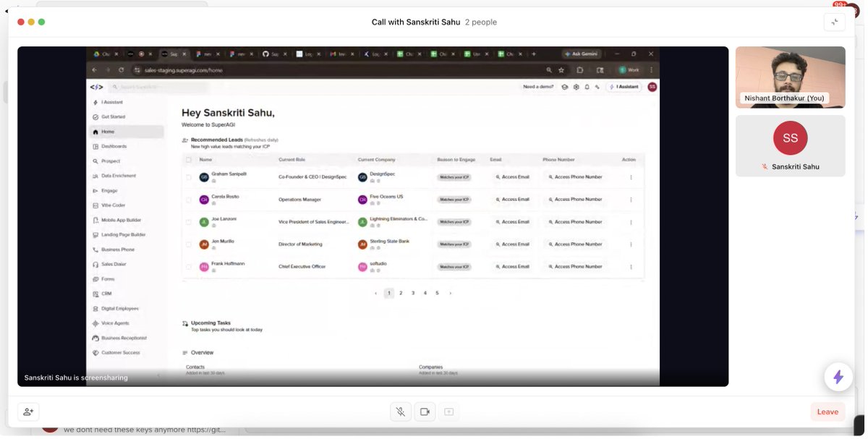
Task: Select Nishant Borthakur's video tile
Action: [x=790, y=77]
